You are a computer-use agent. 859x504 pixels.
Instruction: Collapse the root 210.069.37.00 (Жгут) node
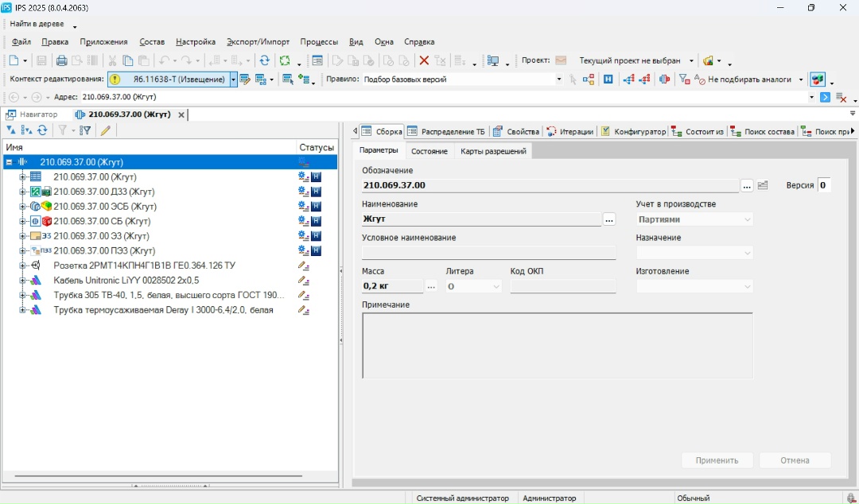coord(9,162)
